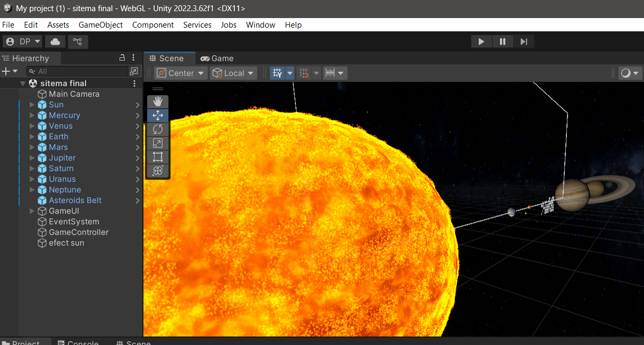Toggle grid snapping

point(304,73)
